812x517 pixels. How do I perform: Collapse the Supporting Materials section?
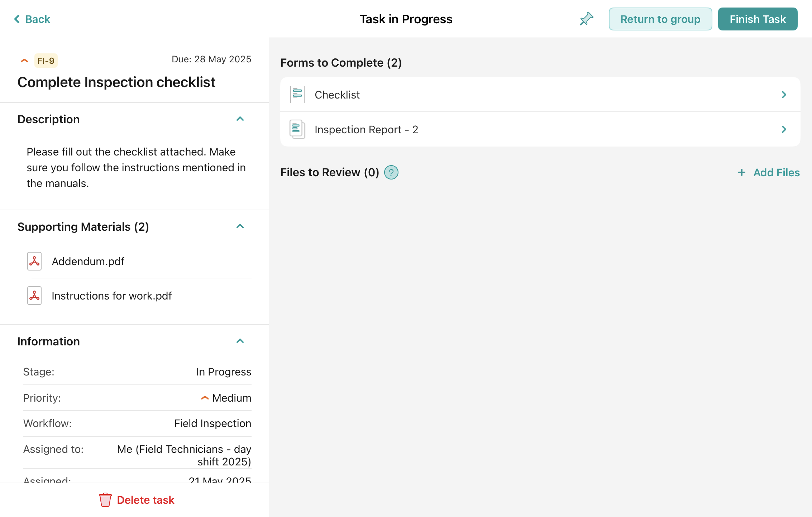coord(240,226)
